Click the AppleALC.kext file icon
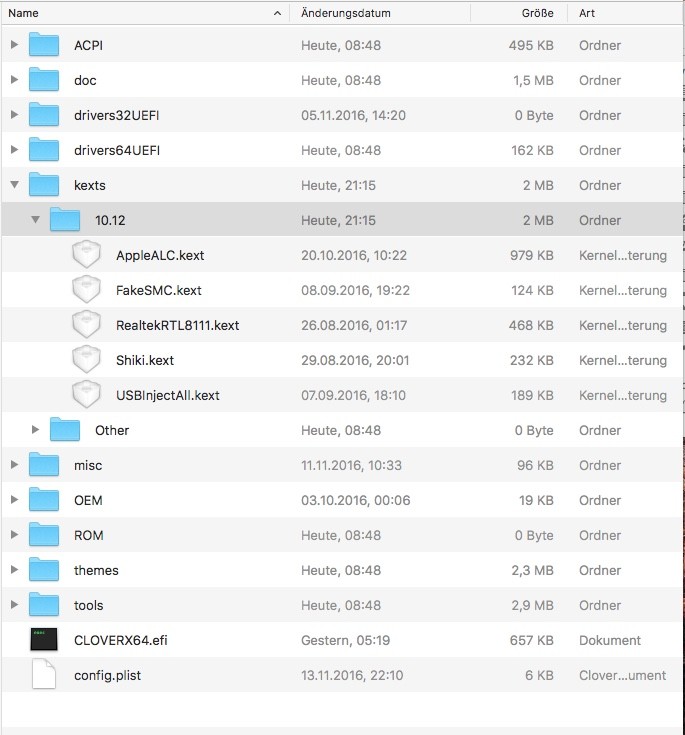685x735 pixels. click(x=88, y=256)
